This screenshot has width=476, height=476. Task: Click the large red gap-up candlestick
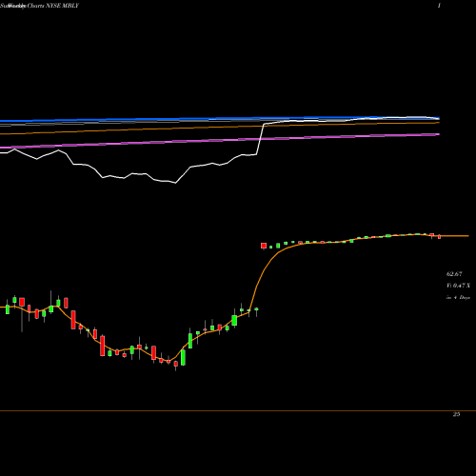(264, 246)
